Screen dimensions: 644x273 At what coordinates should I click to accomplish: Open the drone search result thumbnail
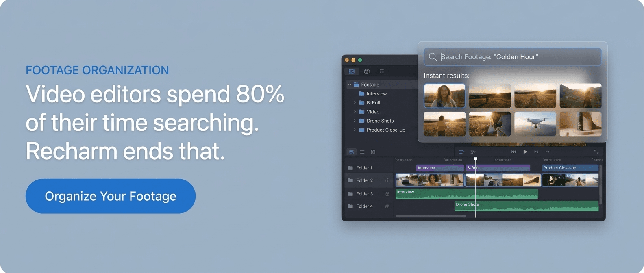coord(535,124)
